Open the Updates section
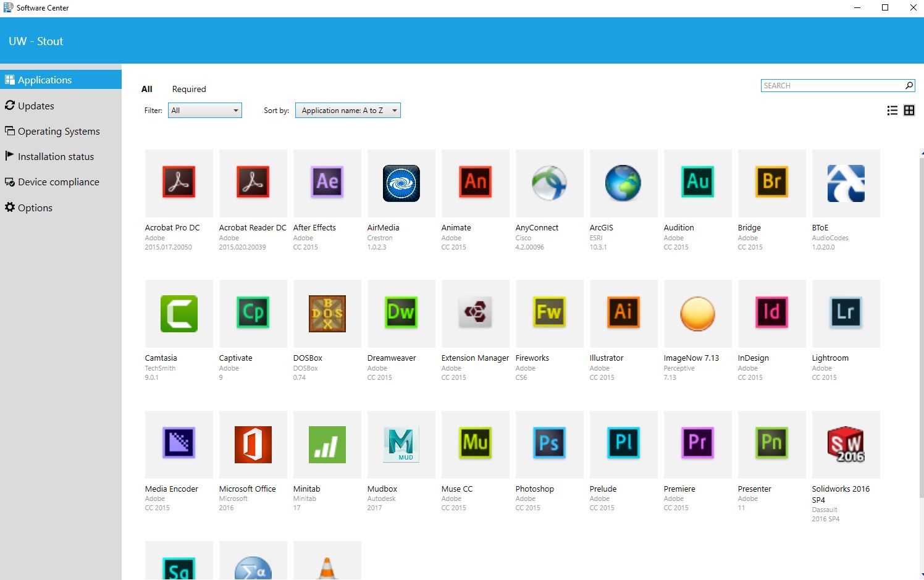The height and width of the screenshot is (580, 924). (x=61, y=106)
